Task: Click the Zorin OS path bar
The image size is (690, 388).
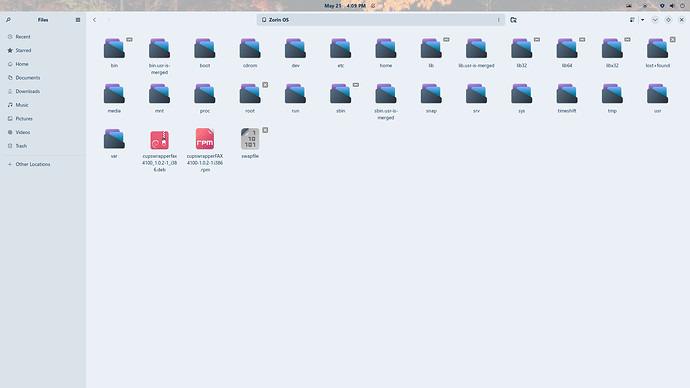Action: pyautogui.click(x=381, y=20)
